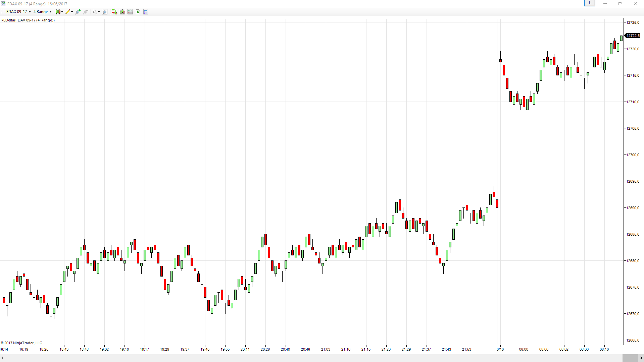Click the horizontal scrollbar left arrow
This screenshot has width=644, height=362.
tap(3, 358)
